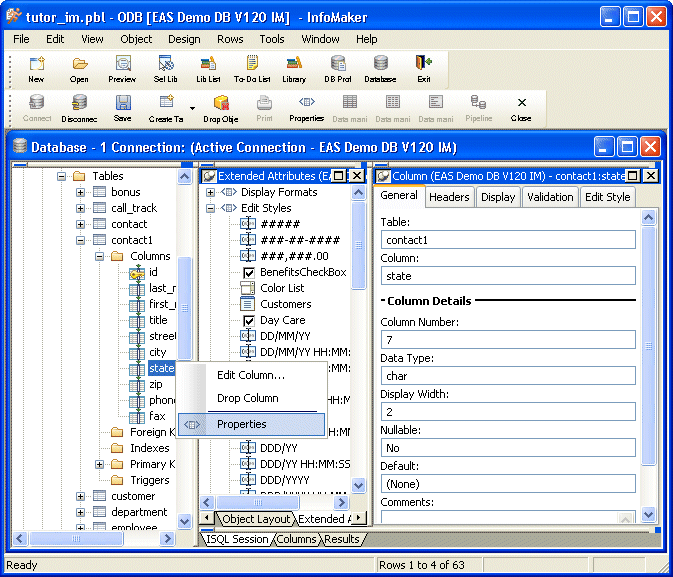Switch to the Headers tab
The height and width of the screenshot is (577, 673).
coord(449,197)
